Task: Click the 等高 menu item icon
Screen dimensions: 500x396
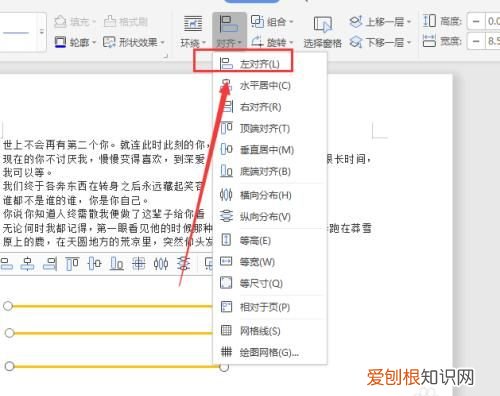Action: coord(226,240)
